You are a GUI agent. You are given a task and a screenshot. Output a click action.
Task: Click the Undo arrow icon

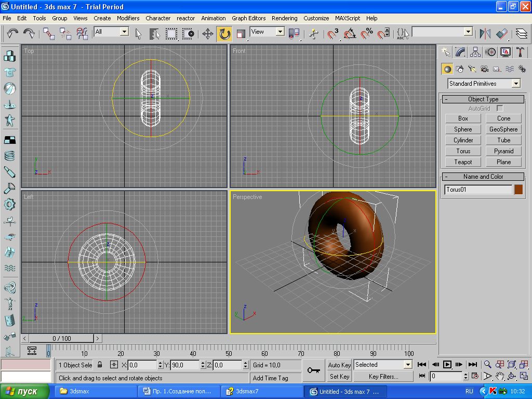12,33
